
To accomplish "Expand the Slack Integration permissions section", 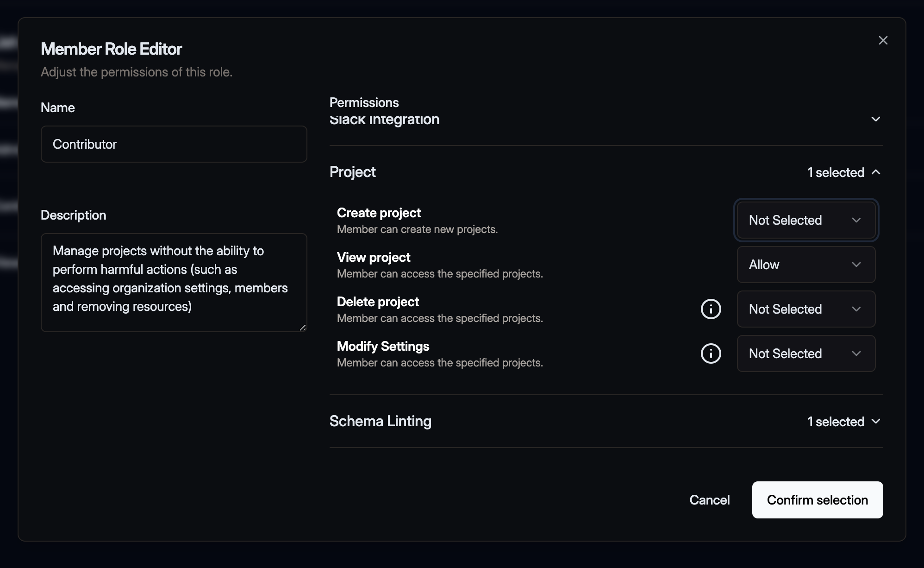I will click(876, 119).
